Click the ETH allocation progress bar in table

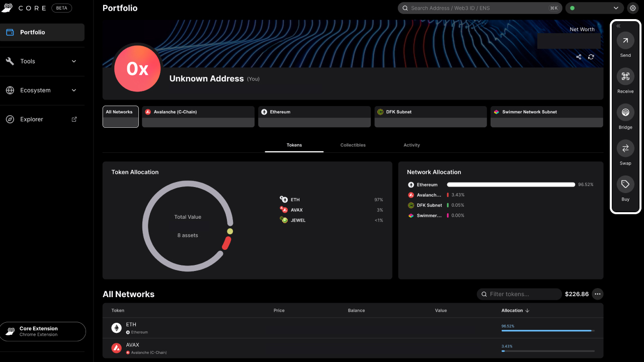[548, 331]
